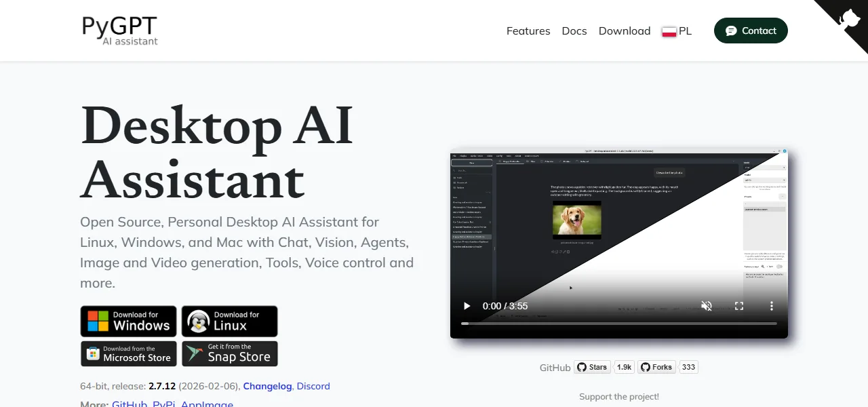This screenshot has width=868, height=407.
Task: Click the Support the project! text
Action: pos(619,396)
